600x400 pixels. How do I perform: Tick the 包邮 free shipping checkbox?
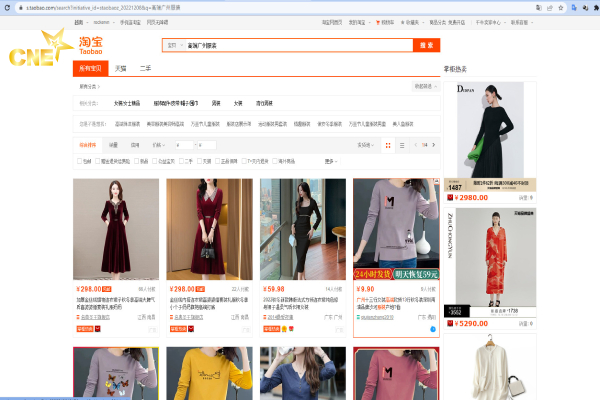pyautogui.click(x=79, y=161)
